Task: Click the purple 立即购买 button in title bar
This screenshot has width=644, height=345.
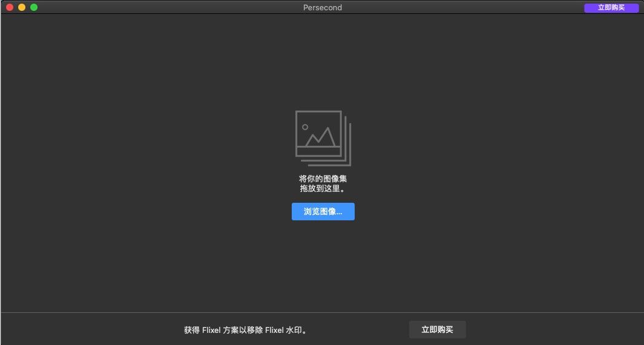Action: [x=611, y=8]
